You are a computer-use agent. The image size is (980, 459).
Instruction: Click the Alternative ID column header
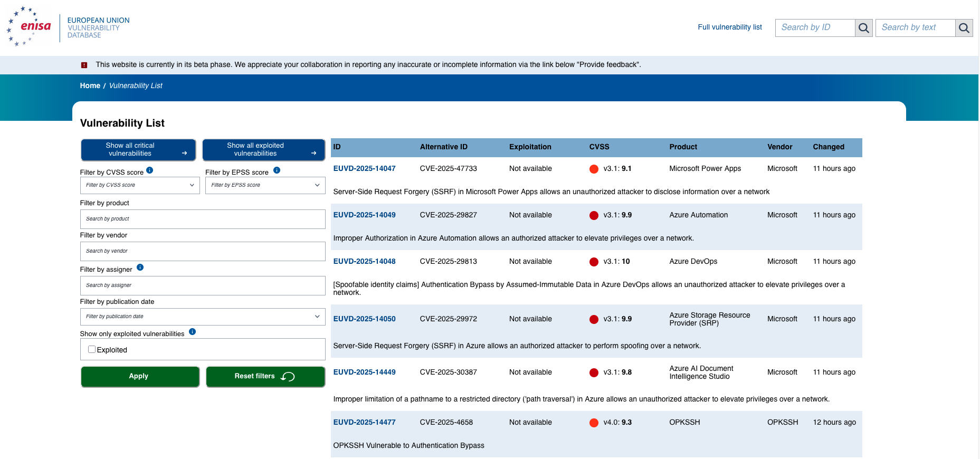(x=444, y=147)
